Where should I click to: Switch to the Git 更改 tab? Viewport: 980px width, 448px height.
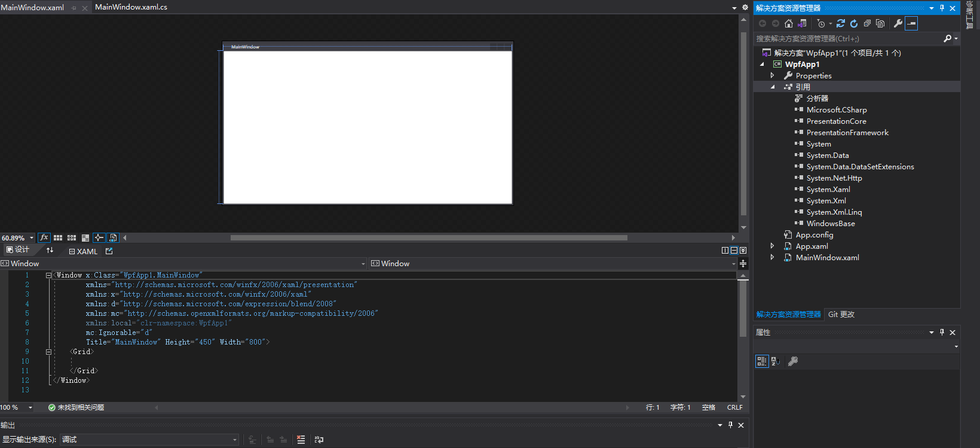point(841,314)
